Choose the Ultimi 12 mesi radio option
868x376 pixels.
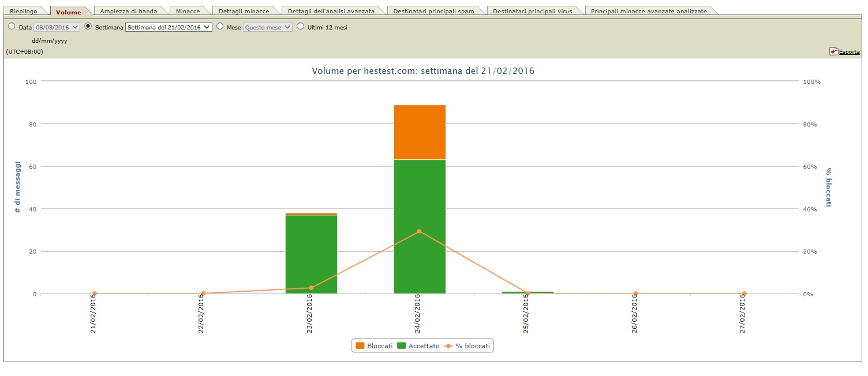point(300,27)
